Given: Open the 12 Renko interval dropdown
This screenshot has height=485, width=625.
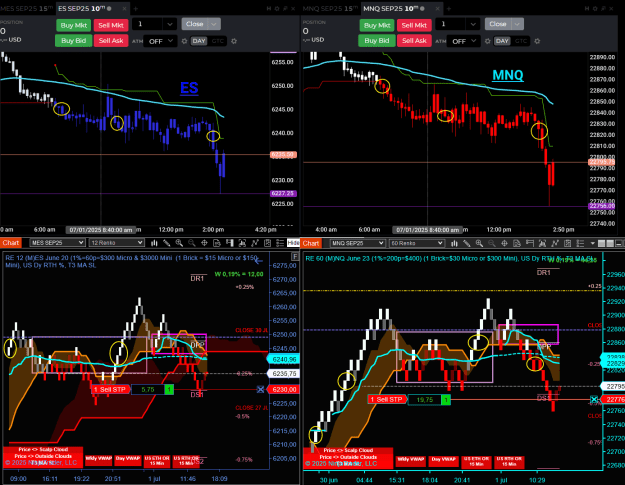Looking at the screenshot, I should 116,243.
